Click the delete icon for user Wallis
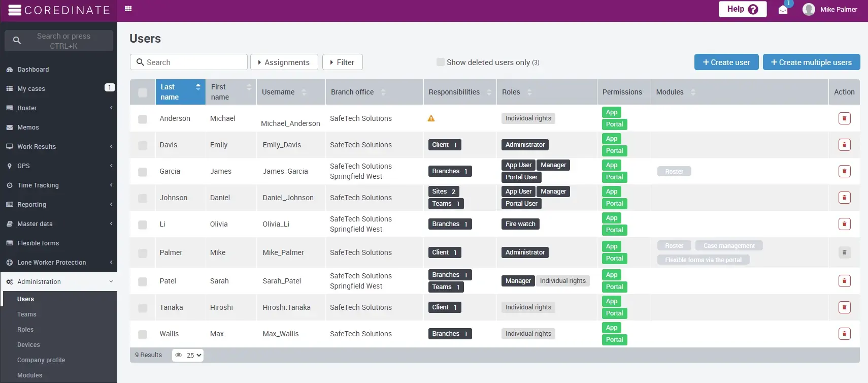Image resolution: width=868 pixels, height=383 pixels. (844, 334)
